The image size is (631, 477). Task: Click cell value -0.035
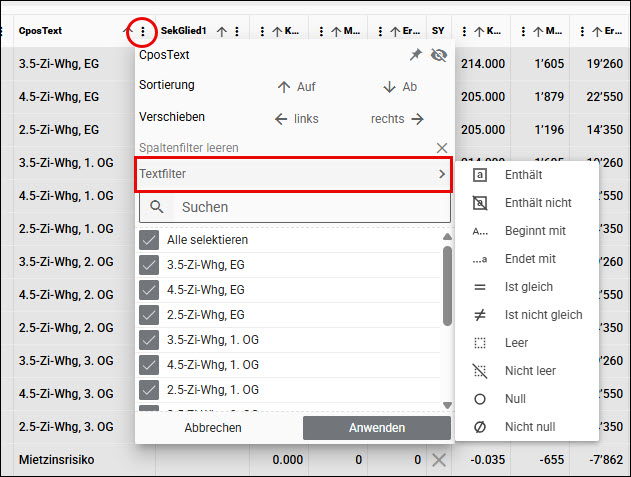(x=487, y=460)
